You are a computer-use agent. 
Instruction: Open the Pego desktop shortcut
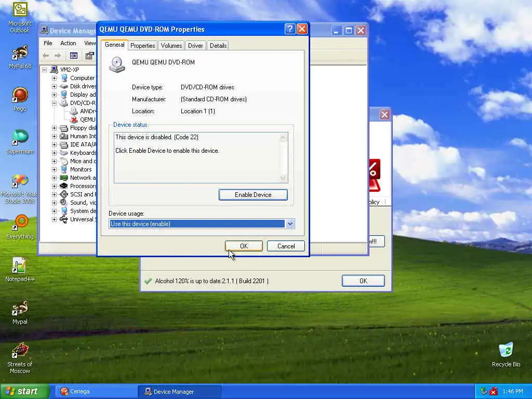coord(20,99)
